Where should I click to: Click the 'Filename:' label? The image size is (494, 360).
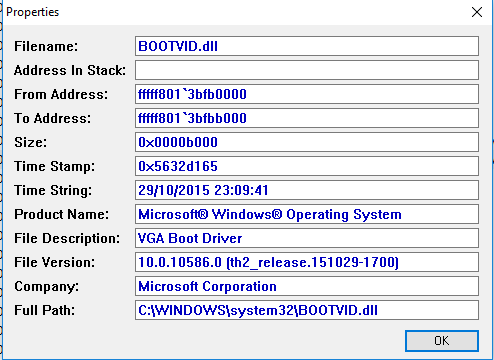[x=46, y=46]
